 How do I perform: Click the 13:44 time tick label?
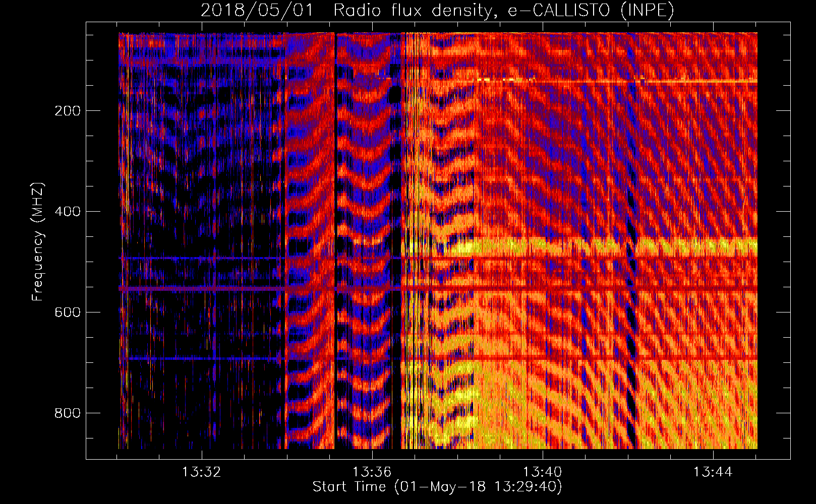click(x=713, y=472)
